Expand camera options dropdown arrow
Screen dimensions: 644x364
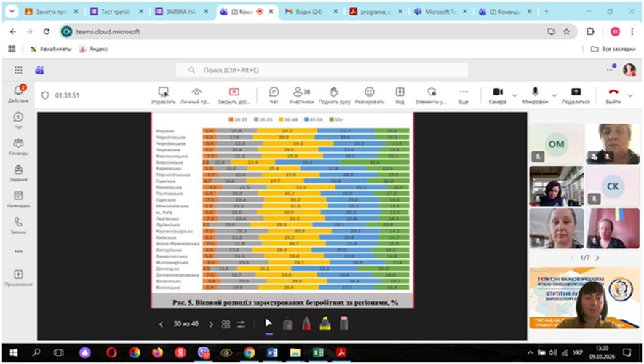tap(514, 95)
